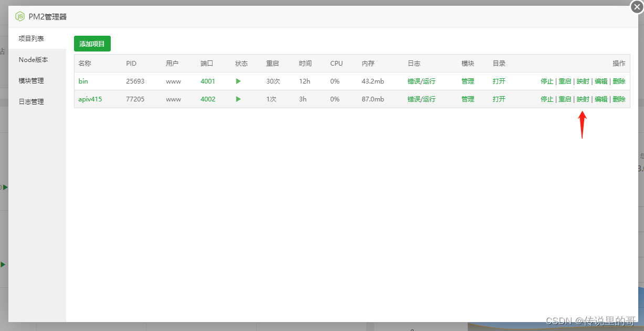Click the running status icon for bin
This screenshot has height=331, width=644.
coord(238,81)
